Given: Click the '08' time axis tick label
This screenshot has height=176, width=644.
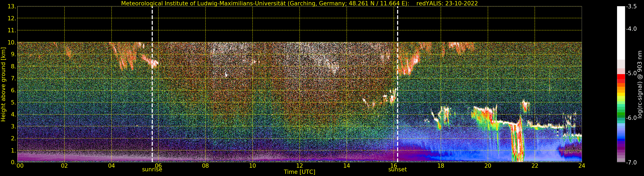Looking at the screenshot, I should click(x=205, y=166).
